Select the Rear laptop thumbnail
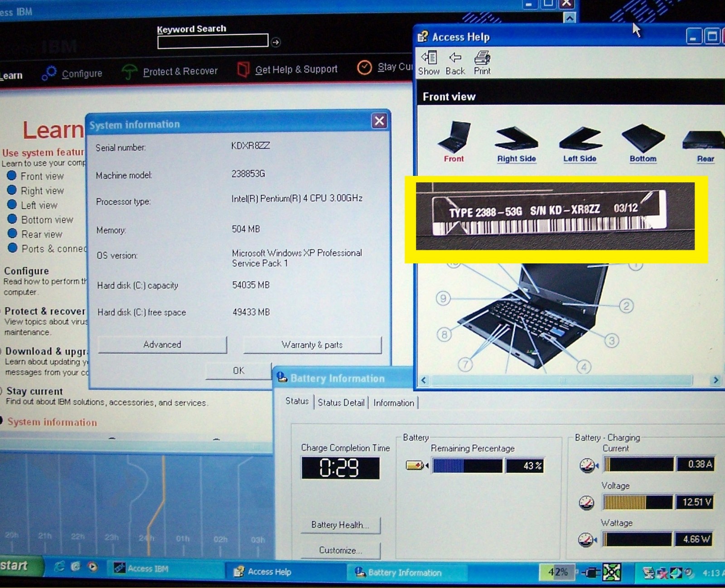This screenshot has width=725, height=588. click(705, 146)
